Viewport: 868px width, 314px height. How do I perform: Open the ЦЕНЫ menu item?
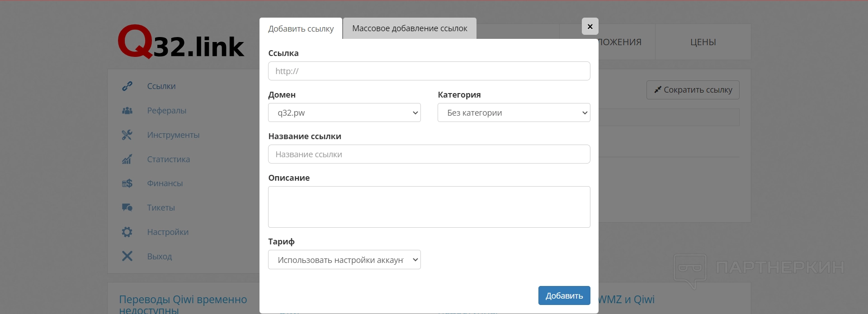703,42
